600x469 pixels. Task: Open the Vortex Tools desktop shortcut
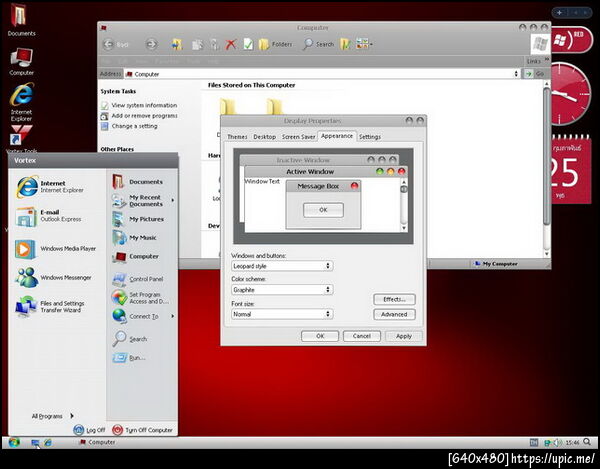point(21,140)
